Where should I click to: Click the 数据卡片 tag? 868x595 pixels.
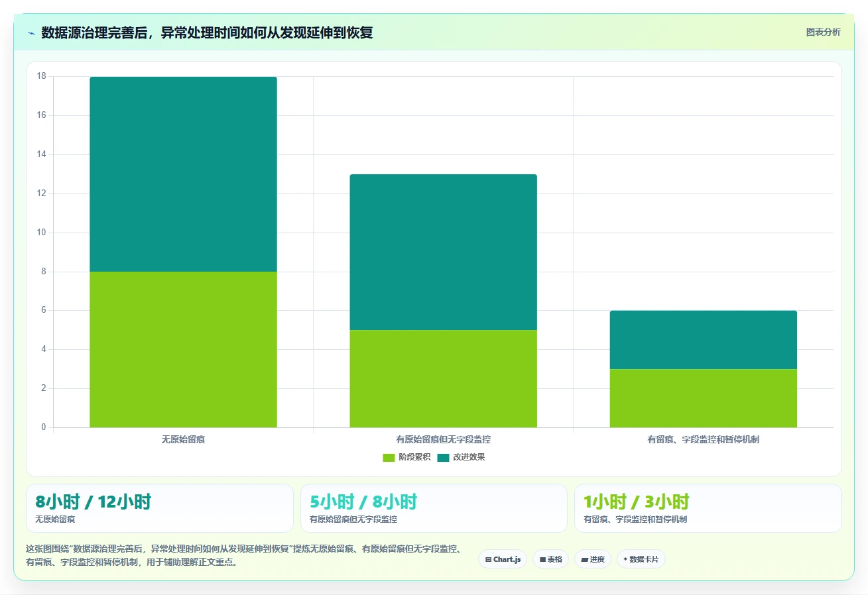(641, 559)
